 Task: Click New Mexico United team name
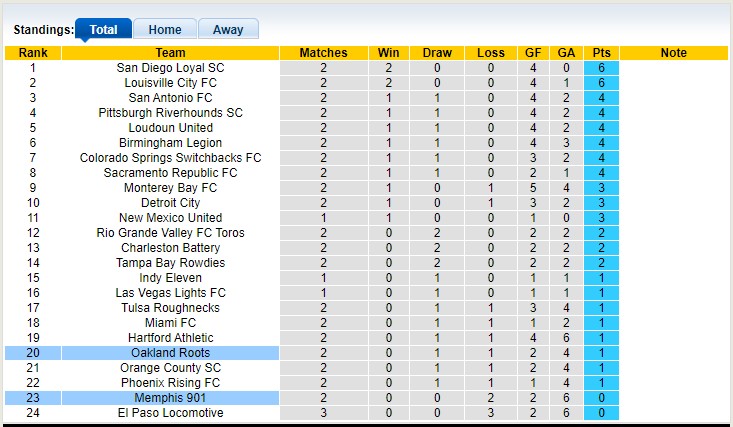[x=170, y=218]
